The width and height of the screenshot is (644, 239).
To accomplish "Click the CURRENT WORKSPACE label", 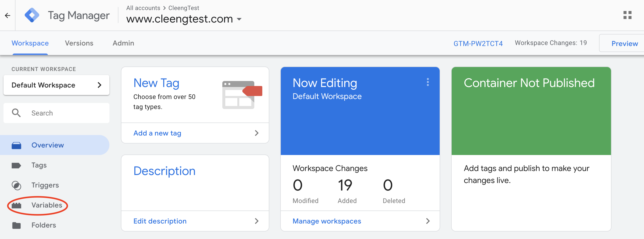I will point(44,69).
